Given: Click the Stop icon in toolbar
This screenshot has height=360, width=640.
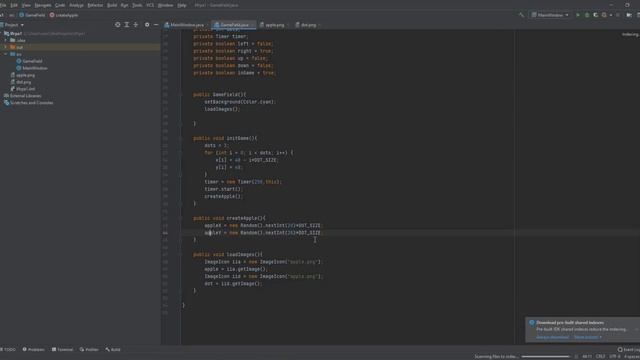Looking at the screenshot, I should [618, 15].
